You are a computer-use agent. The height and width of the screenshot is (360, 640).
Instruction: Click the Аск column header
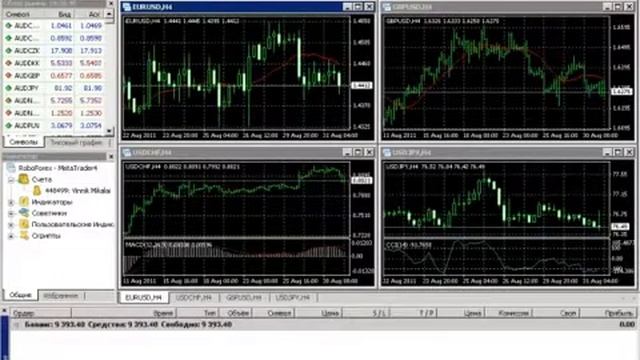pyautogui.click(x=90, y=14)
